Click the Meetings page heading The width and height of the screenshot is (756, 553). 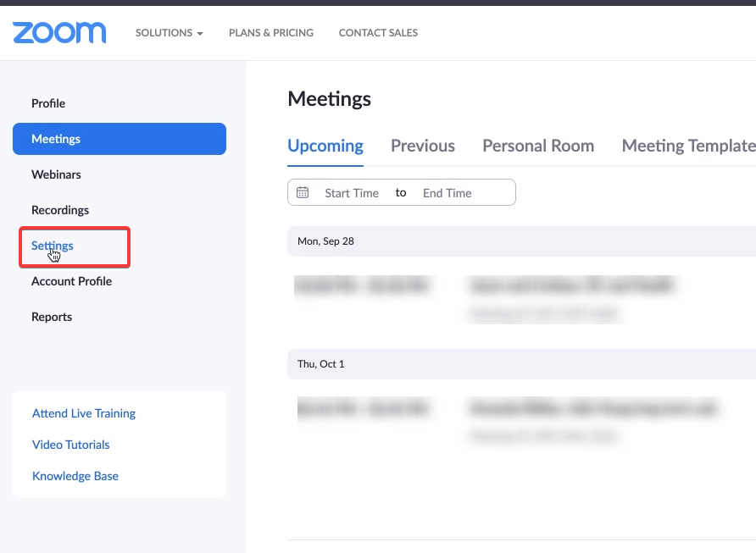[x=330, y=99]
